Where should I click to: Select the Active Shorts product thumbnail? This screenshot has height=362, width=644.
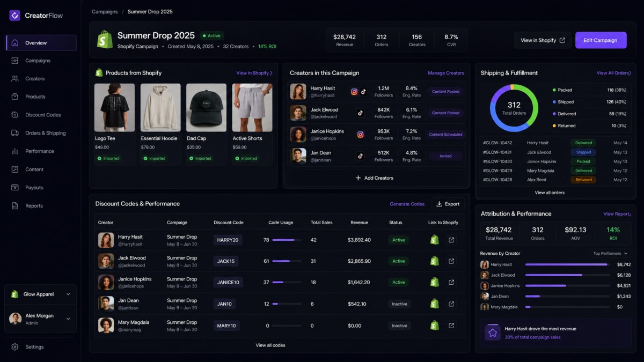coord(252,107)
